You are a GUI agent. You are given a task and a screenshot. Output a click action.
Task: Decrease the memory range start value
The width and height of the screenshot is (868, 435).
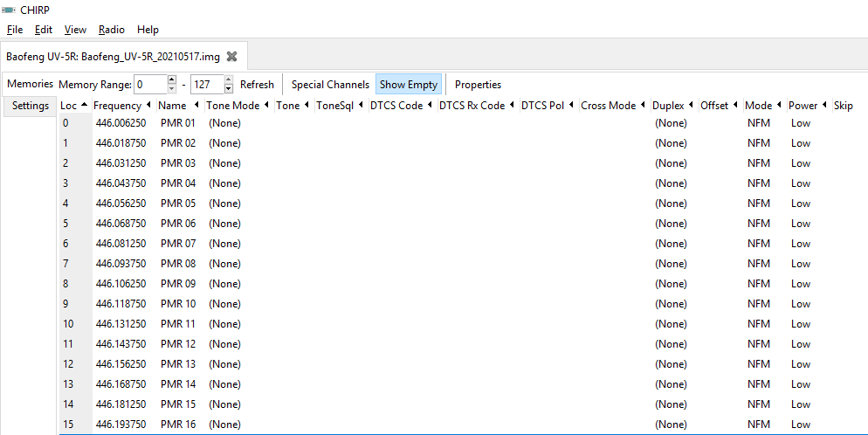click(x=172, y=89)
